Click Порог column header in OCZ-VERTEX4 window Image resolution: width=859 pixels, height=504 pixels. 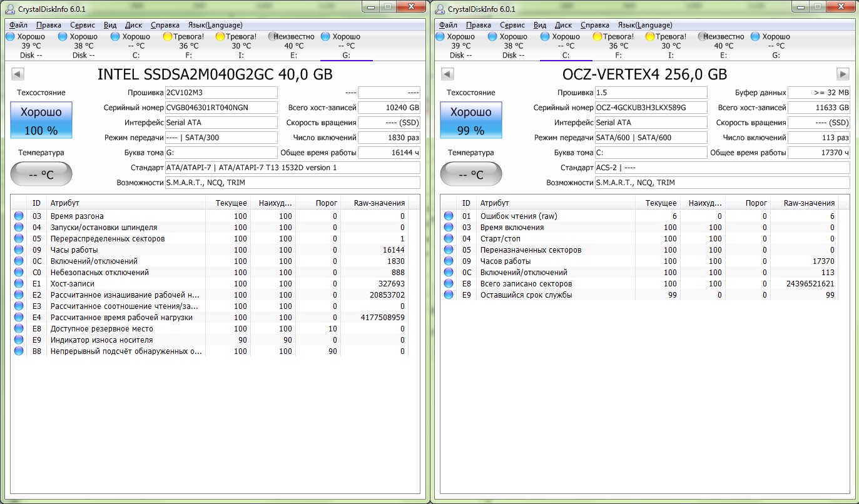(748, 203)
